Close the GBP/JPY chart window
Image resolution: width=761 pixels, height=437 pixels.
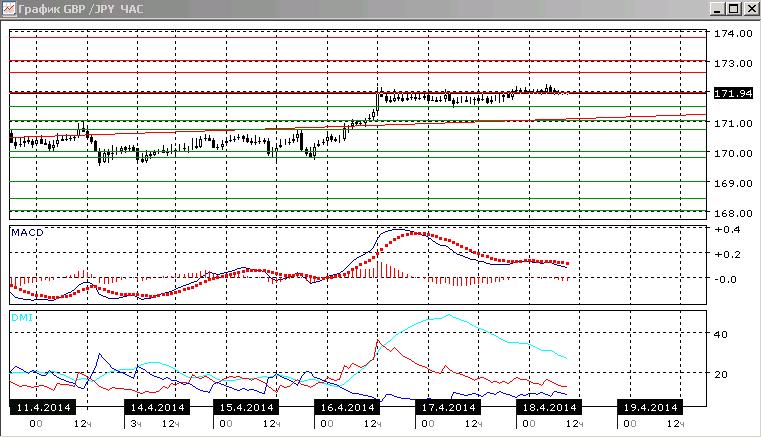[x=750, y=9]
